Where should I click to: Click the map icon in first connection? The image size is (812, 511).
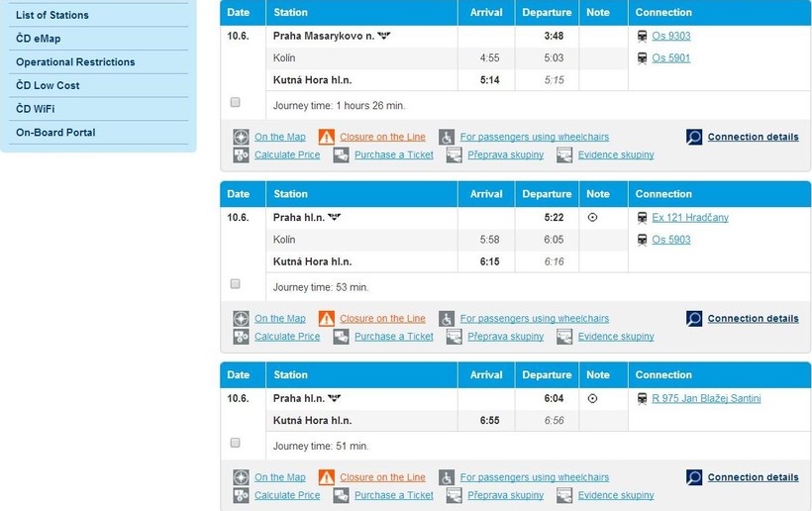pyautogui.click(x=241, y=137)
